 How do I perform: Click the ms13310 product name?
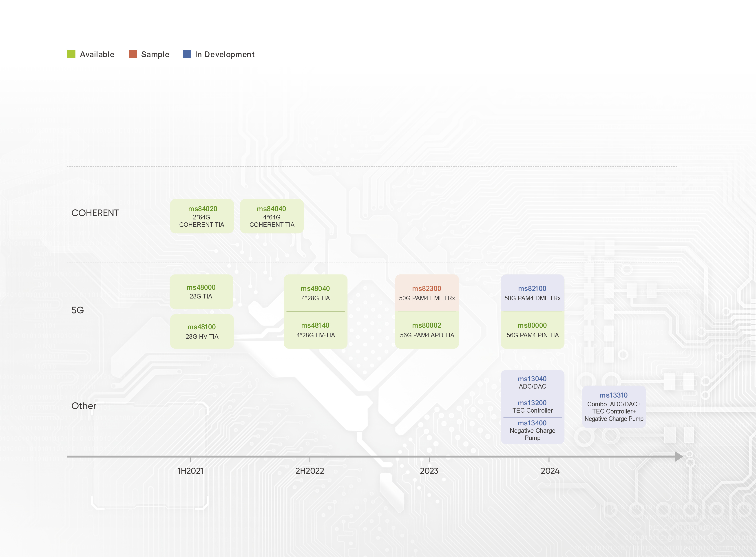(613, 395)
